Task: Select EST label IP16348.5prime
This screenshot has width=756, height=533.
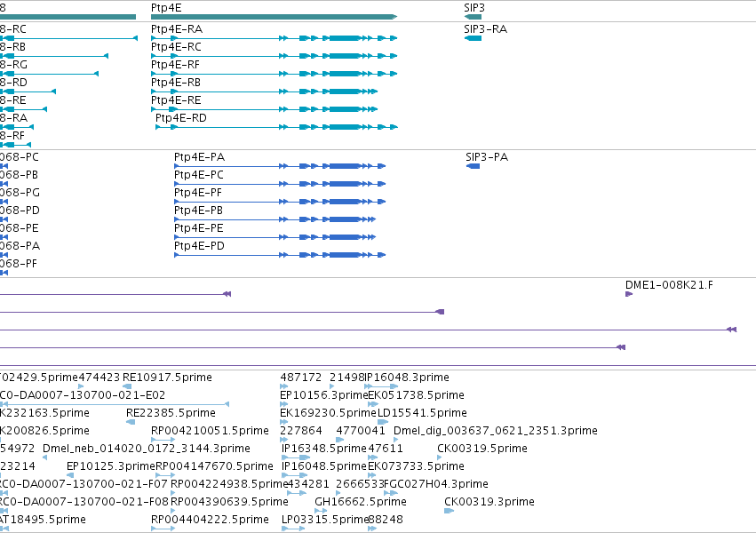Action: click(324, 449)
